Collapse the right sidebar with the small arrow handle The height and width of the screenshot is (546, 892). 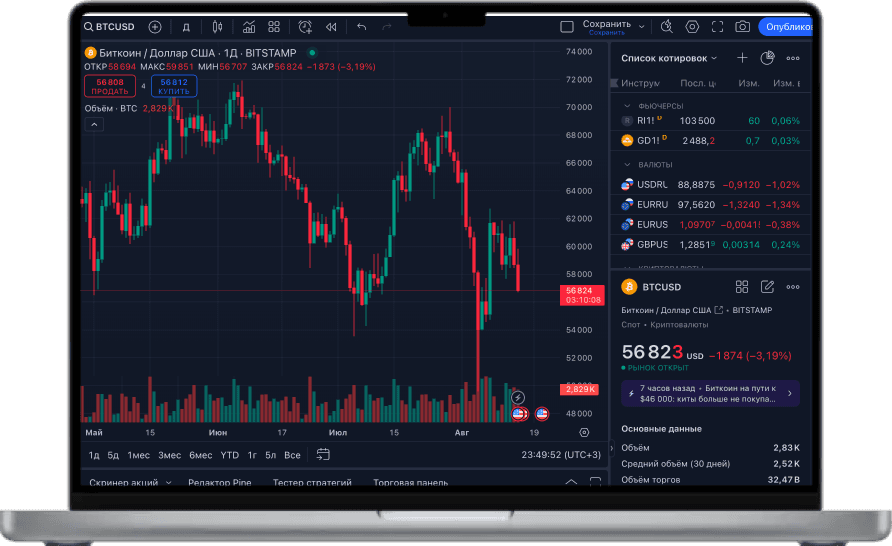coord(612,448)
